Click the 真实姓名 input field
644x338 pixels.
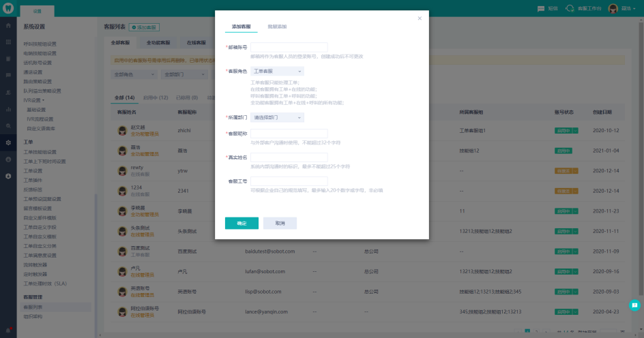pos(289,157)
